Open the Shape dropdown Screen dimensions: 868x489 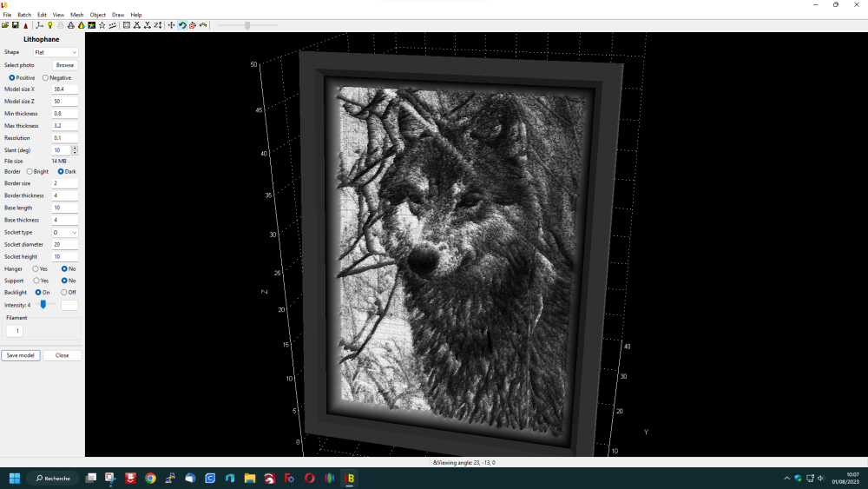click(x=56, y=53)
